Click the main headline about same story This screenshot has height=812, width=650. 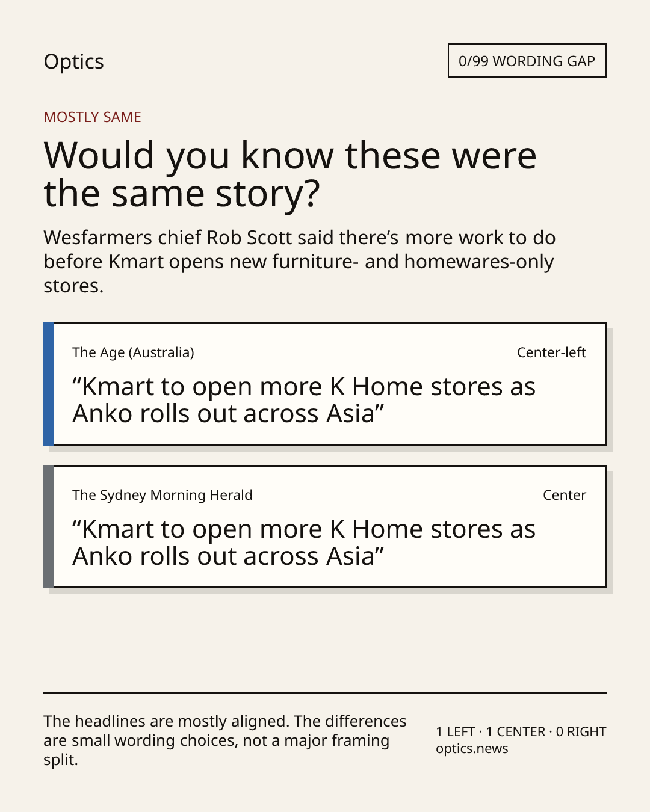pos(290,174)
